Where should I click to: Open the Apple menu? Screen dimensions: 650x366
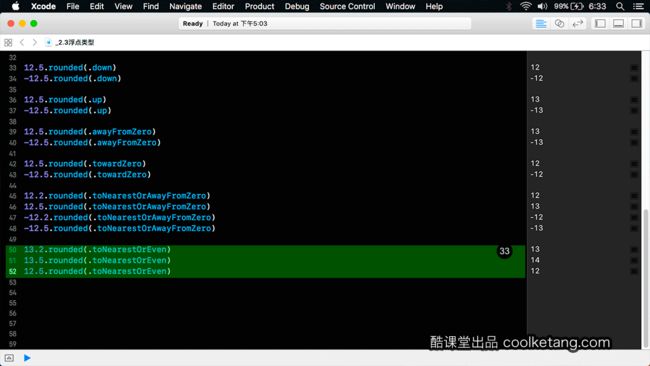pyautogui.click(x=15, y=6)
